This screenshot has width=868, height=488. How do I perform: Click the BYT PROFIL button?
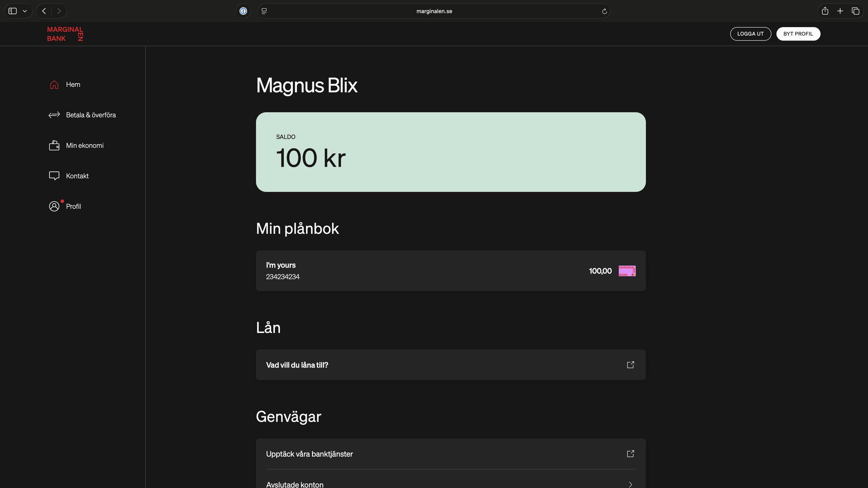[x=798, y=34]
